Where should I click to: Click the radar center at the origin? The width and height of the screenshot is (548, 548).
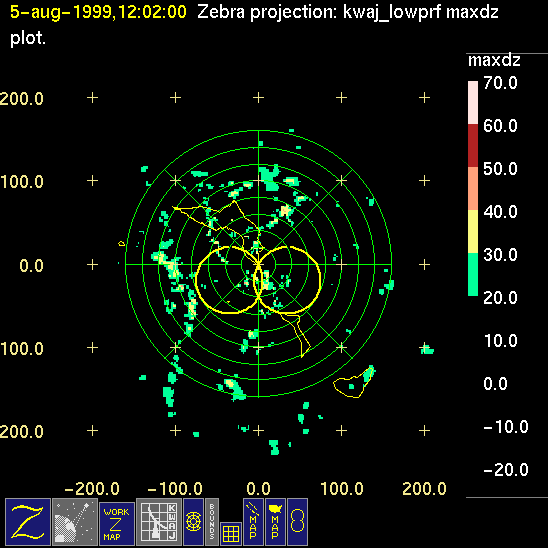(258, 264)
